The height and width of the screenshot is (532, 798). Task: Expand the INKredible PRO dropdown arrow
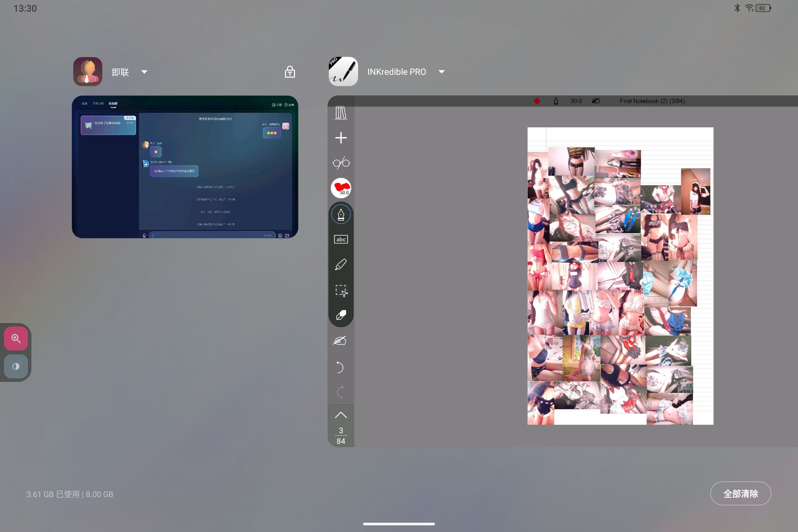[x=442, y=72]
